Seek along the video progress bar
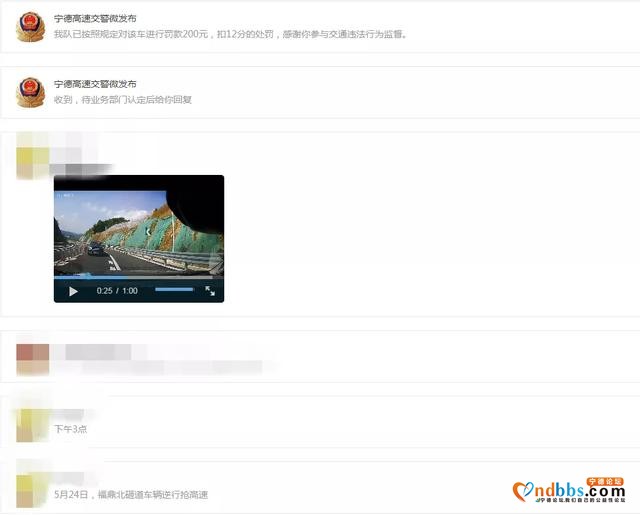This screenshot has height=515, width=640. coord(133,277)
